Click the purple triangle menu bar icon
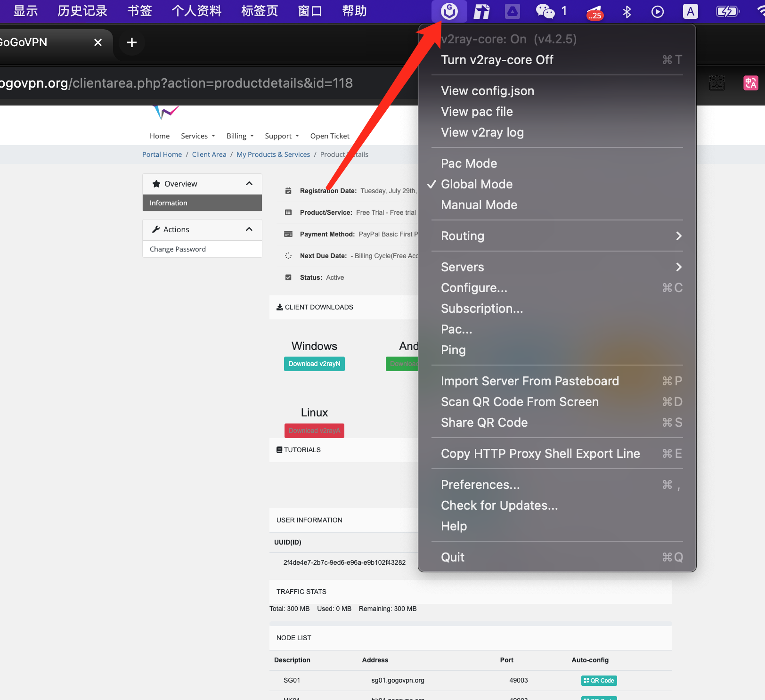Screen dimensions: 765x700 513,11
